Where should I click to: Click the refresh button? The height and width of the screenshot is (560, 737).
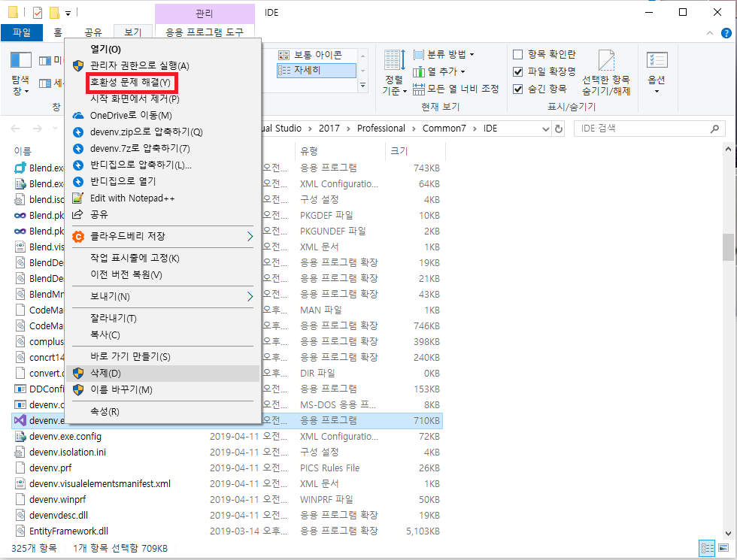pos(559,129)
